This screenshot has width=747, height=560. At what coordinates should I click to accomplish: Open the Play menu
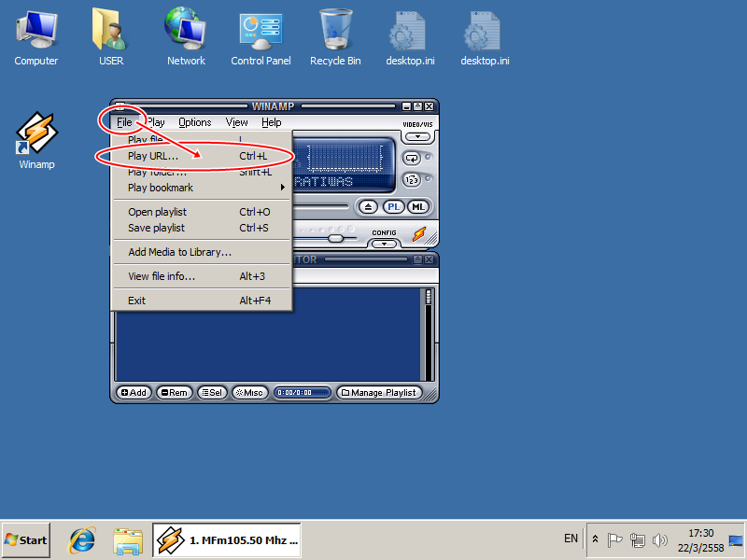pos(156,122)
